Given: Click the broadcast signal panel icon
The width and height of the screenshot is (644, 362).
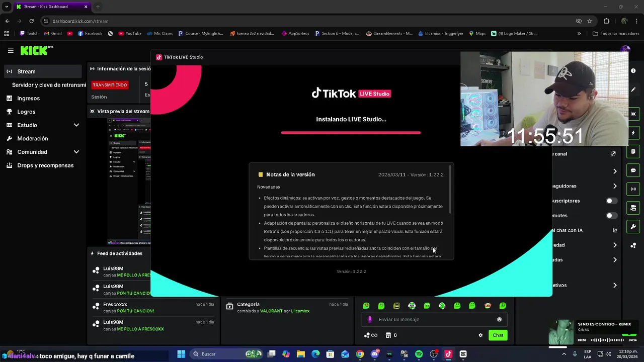Looking at the screenshot, I should coord(633,189).
